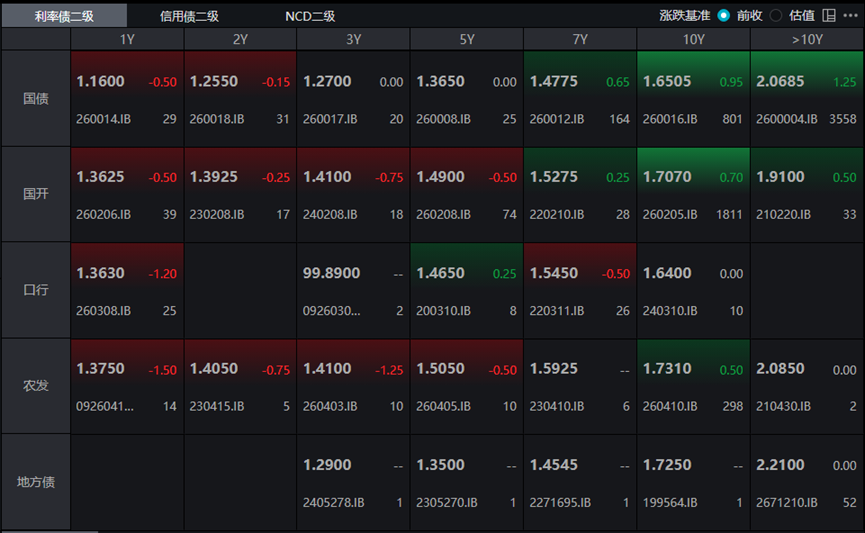Viewport: 865px width, 533px height.
Task: Select the 前收 radio button
Action: (723, 15)
